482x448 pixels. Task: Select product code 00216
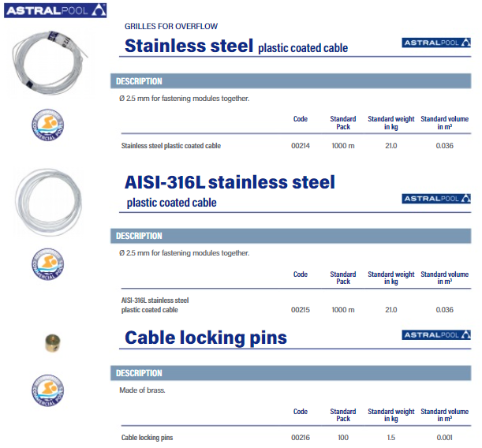coord(301,438)
